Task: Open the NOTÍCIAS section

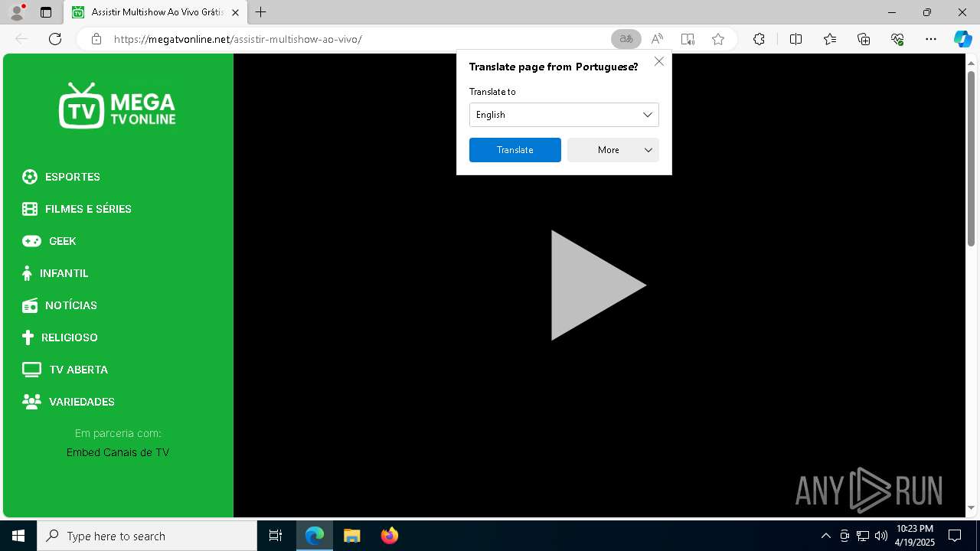Action: [x=71, y=305]
